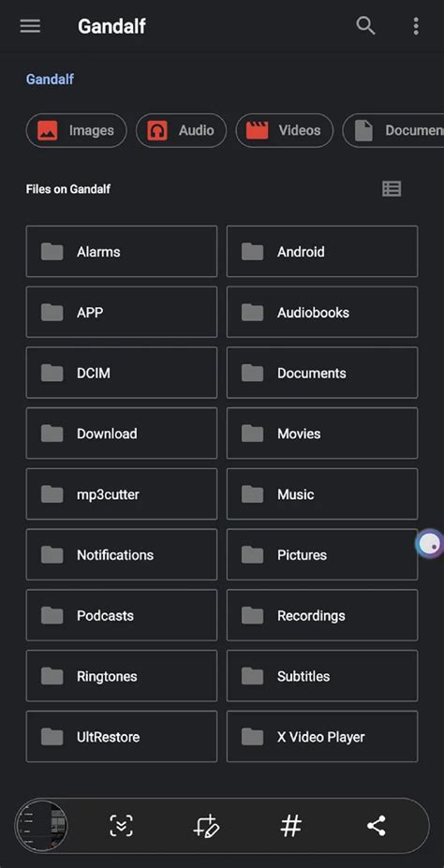This screenshot has width=444, height=868.
Task: Open the Notifications folder
Action: 121,554
